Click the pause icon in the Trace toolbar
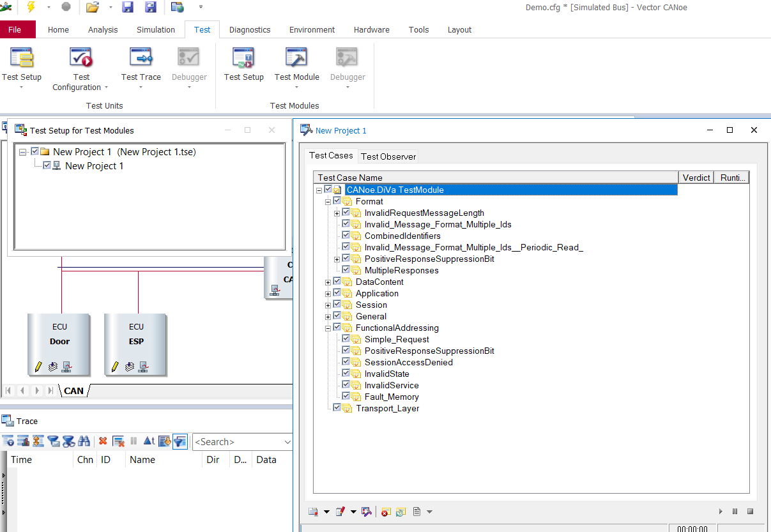Image resolution: width=771 pixels, height=532 pixels. coord(134,441)
